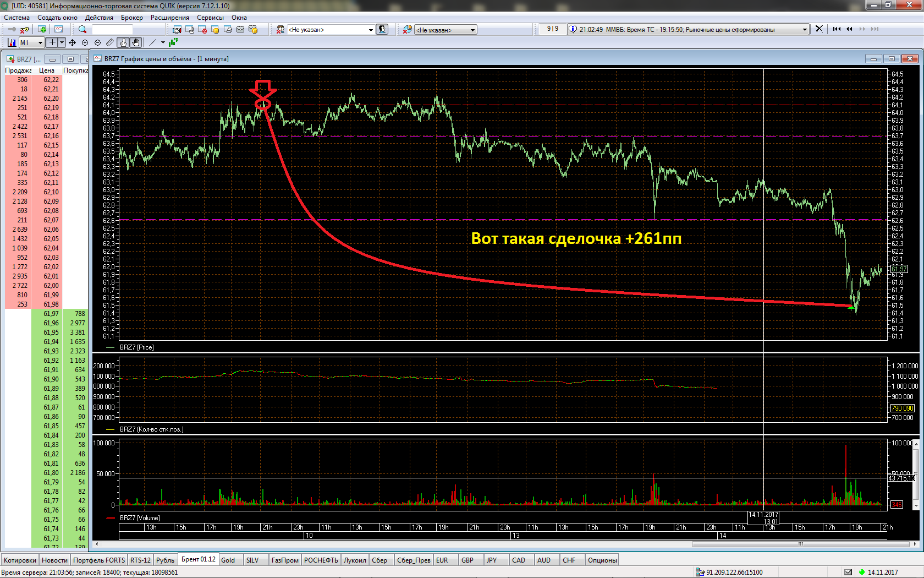Switch to the RTS-12 tab

point(140,560)
